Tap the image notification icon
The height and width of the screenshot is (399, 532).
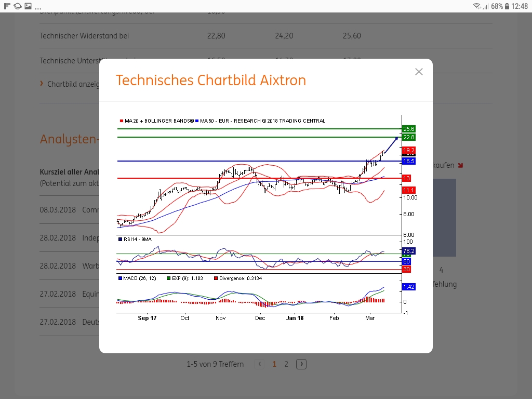coord(28,6)
